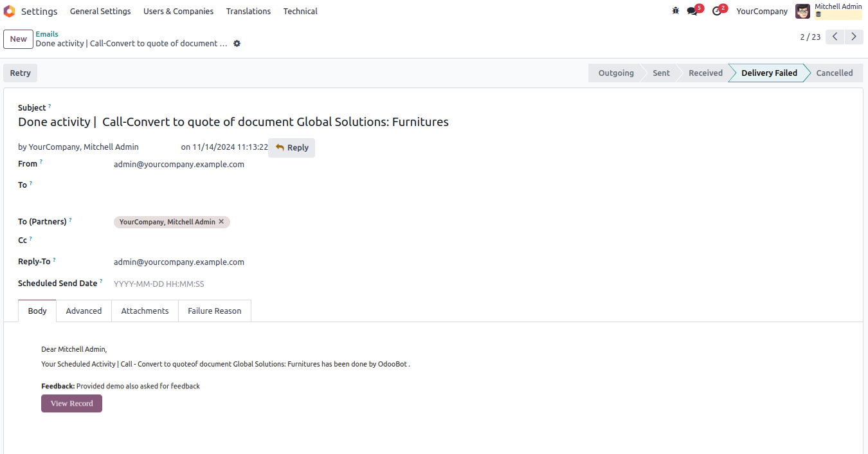Open the General Settings menu

(x=100, y=11)
